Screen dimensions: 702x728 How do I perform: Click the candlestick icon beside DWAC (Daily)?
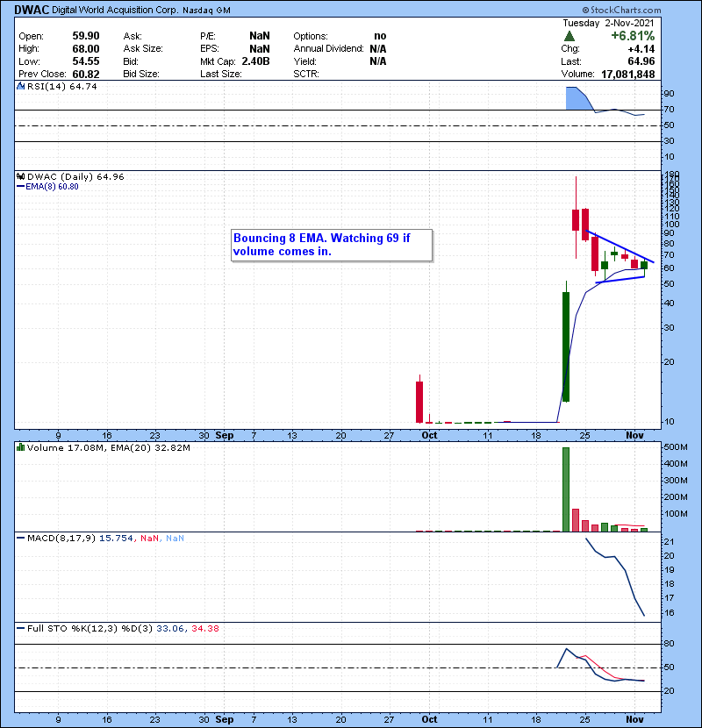(x=20, y=176)
